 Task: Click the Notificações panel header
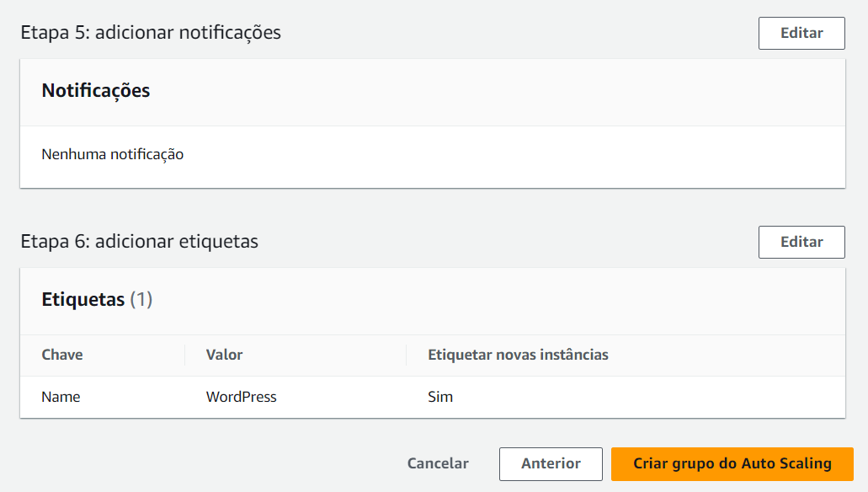point(93,91)
